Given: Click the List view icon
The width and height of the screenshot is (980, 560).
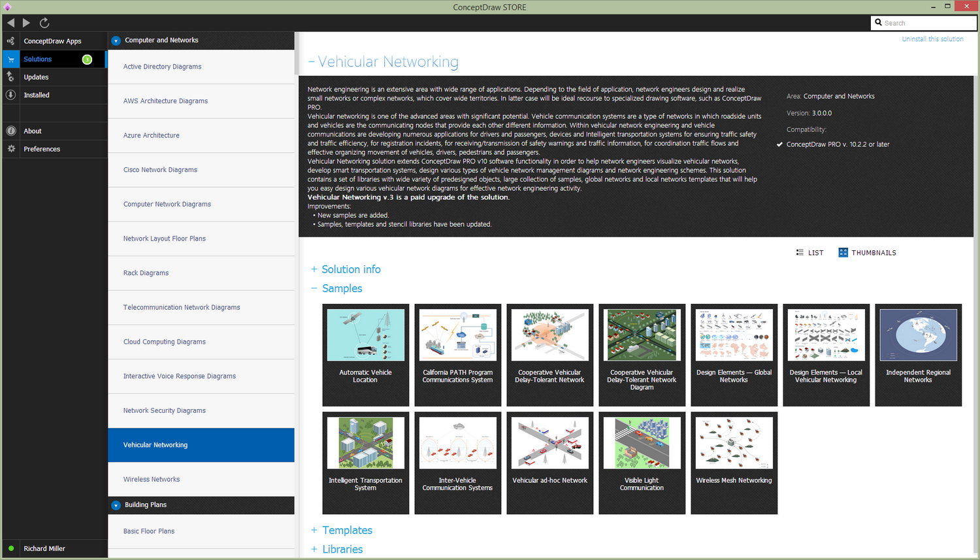Looking at the screenshot, I should click(800, 252).
